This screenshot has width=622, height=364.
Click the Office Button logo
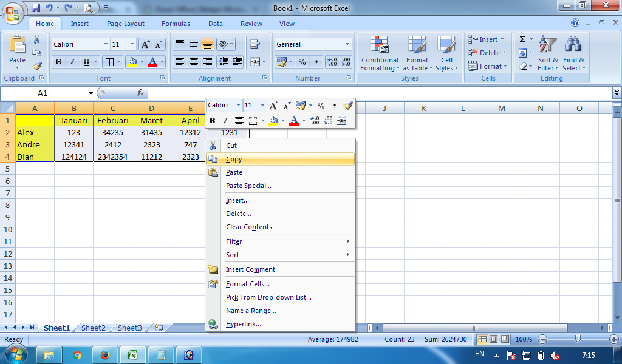pyautogui.click(x=13, y=13)
